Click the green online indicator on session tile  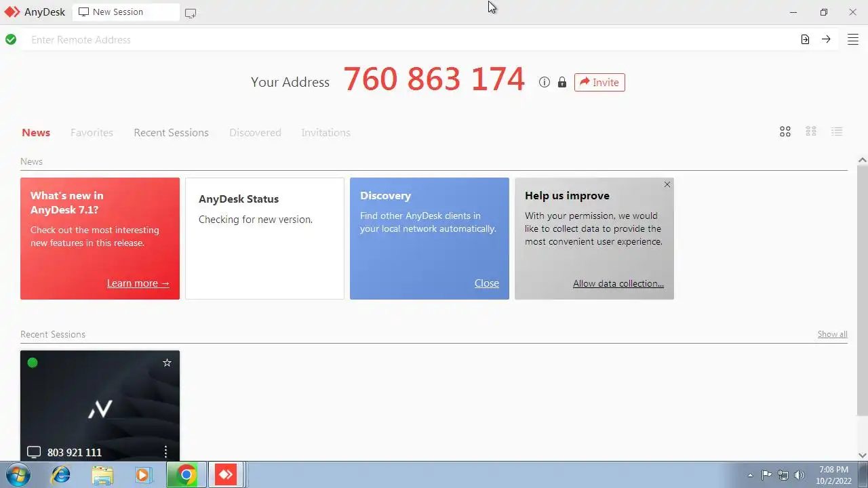[x=33, y=363]
